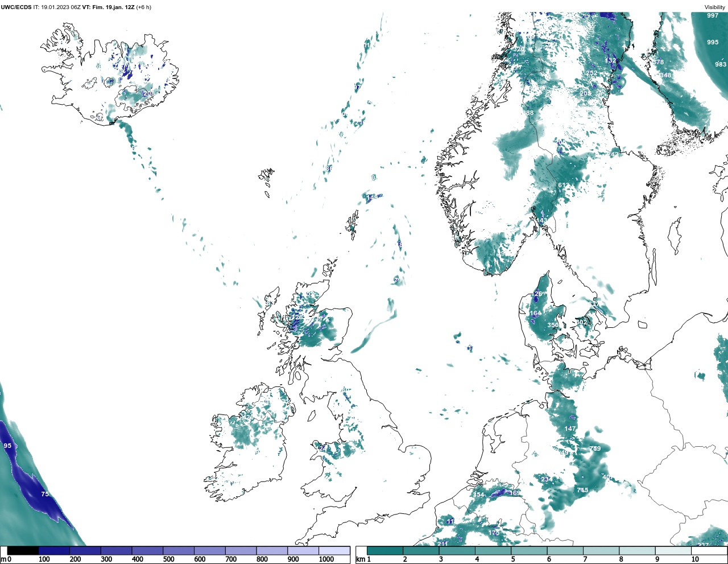The height and width of the screenshot is (564, 728).
Task: Click the '75' value in dark blue band
Action: pyautogui.click(x=45, y=494)
